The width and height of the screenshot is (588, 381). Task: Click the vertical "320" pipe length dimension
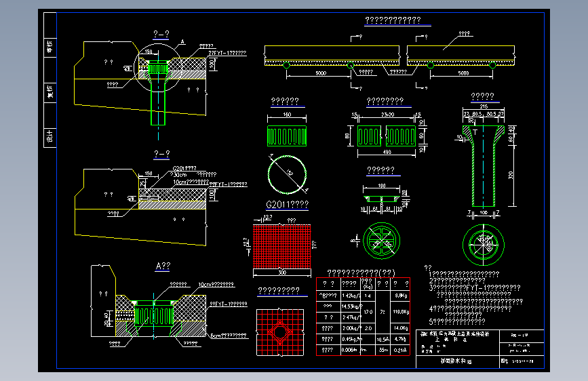click(x=511, y=175)
